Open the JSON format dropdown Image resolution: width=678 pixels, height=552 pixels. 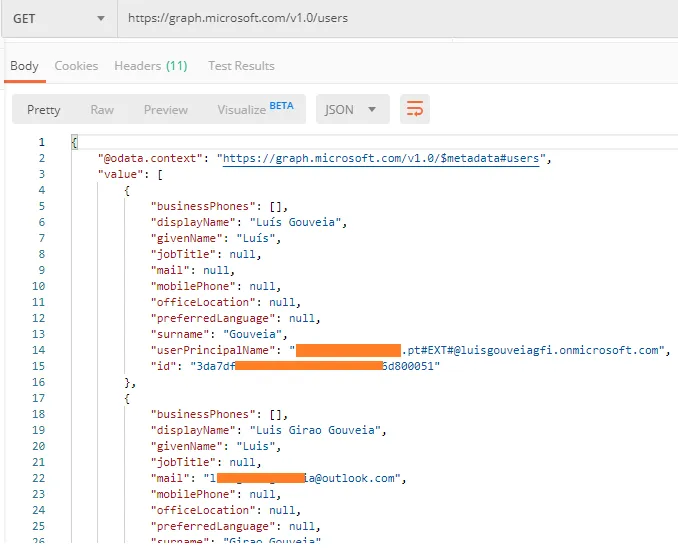pos(352,109)
